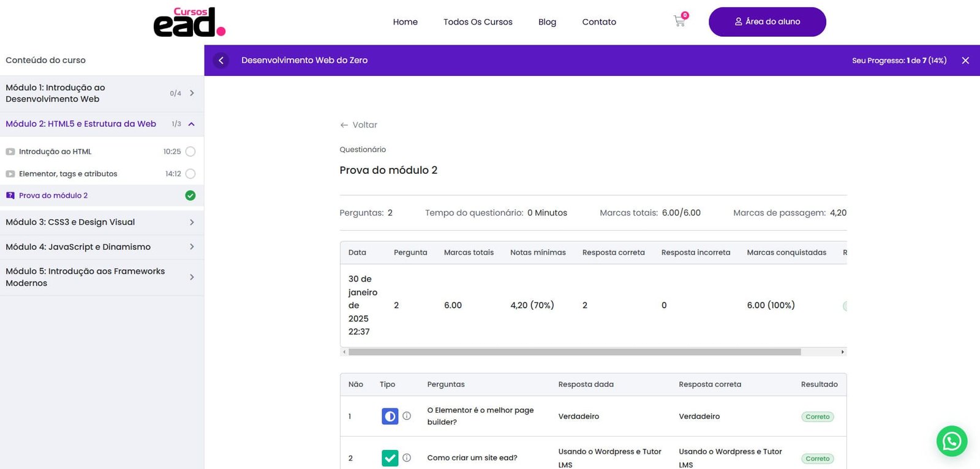Click green checkmark type icon for question 2
The height and width of the screenshot is (469, 980).
[390, 458]
